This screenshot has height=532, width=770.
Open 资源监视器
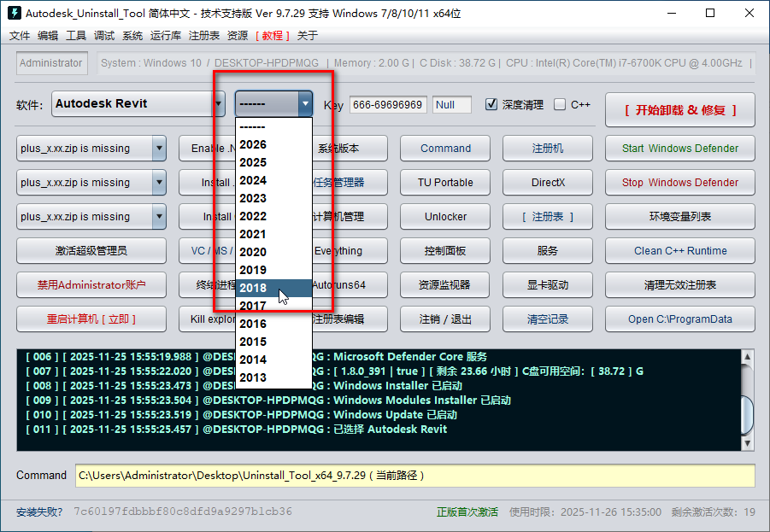(x=445, y=284)
